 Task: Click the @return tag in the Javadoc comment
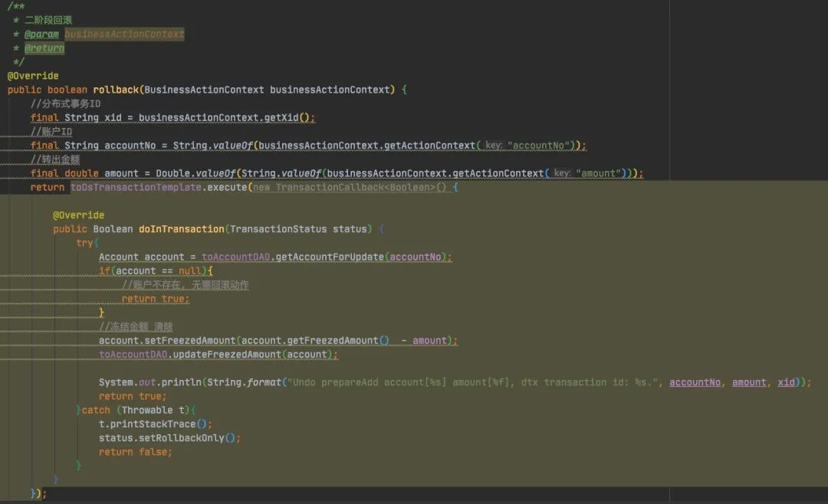click(44, 48)
